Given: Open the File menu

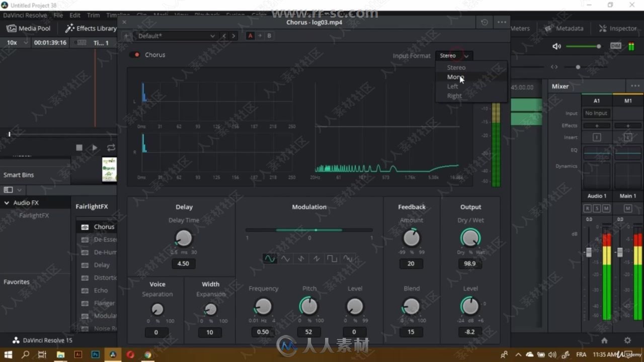Looking at the screenshot, I should click(58, 15).
